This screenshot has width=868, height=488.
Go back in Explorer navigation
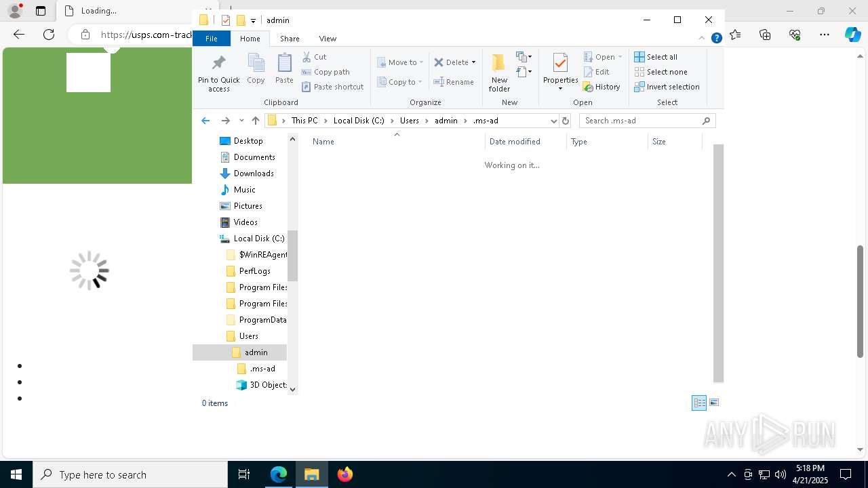[x=205, y=121]
